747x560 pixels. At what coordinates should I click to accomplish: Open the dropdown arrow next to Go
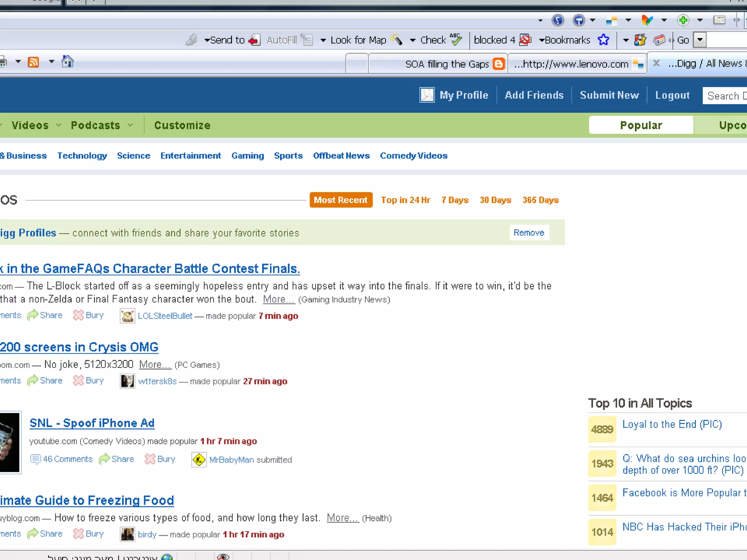(x=700, y=40)
